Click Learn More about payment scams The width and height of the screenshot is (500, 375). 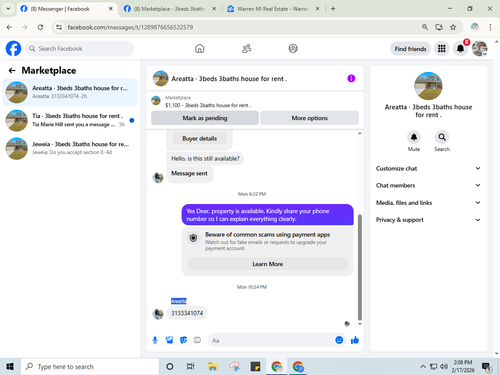267,264
